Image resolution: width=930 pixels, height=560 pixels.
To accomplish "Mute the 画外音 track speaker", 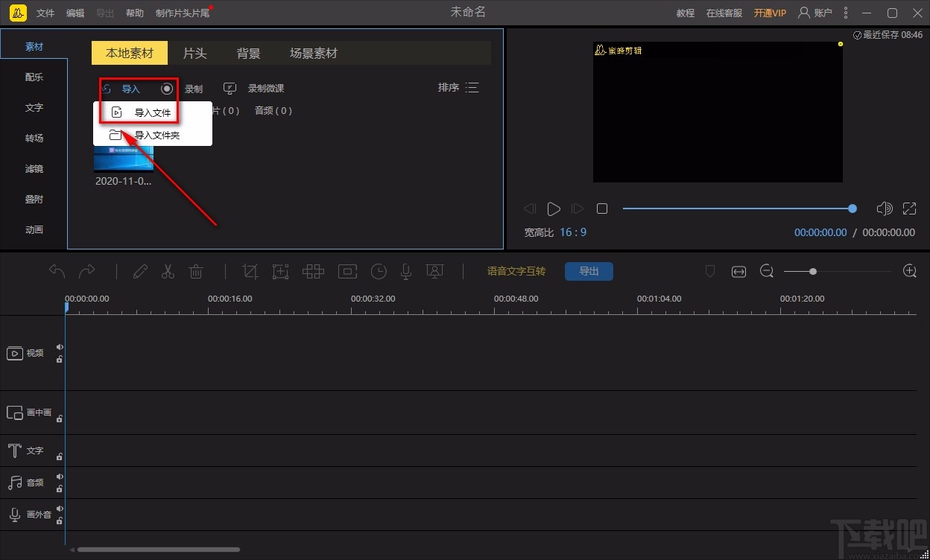I will pyautogui.click(x=60, y=509).
